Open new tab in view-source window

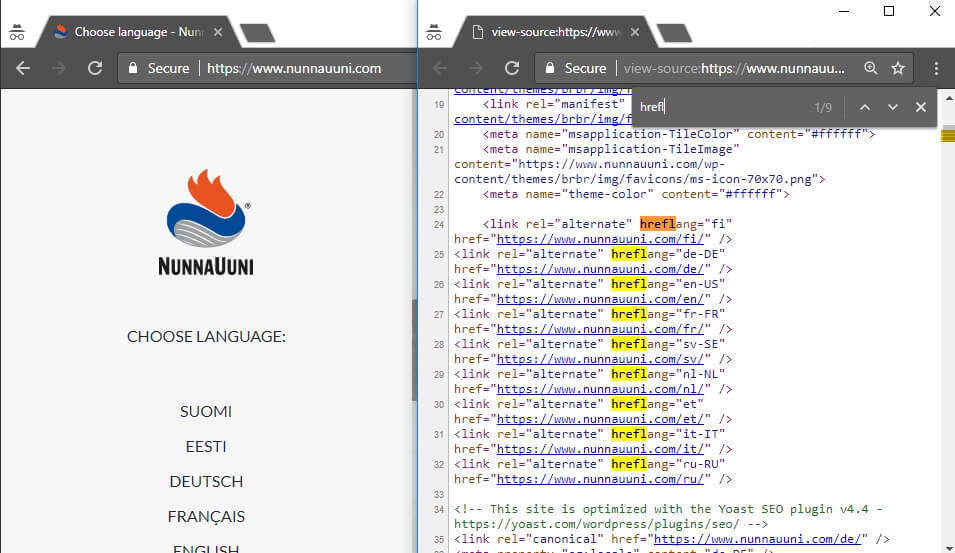tap(674, 33)
